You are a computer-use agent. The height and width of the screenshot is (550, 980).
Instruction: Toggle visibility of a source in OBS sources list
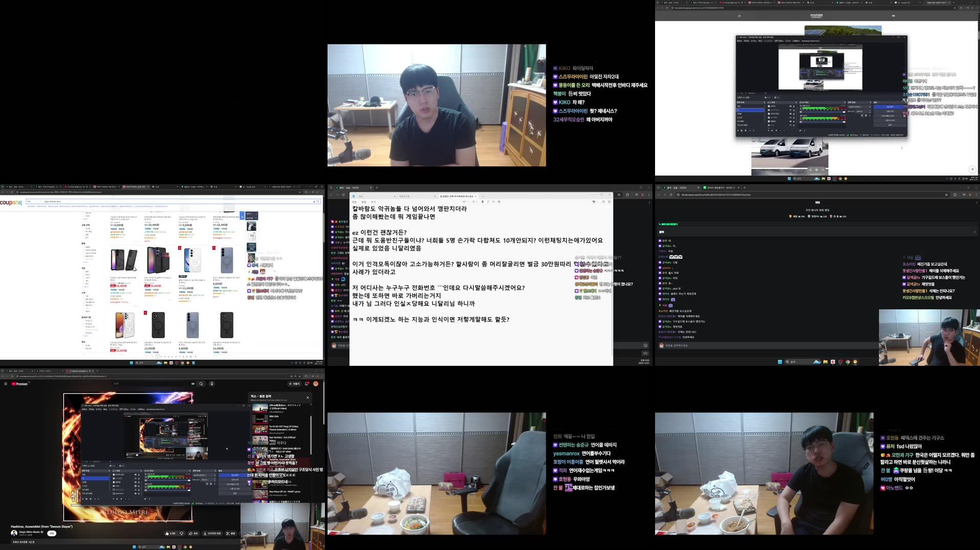[135, 474]
